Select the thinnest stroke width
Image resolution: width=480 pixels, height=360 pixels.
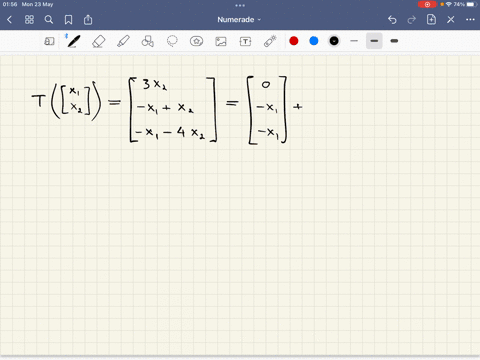pos(354,41)
